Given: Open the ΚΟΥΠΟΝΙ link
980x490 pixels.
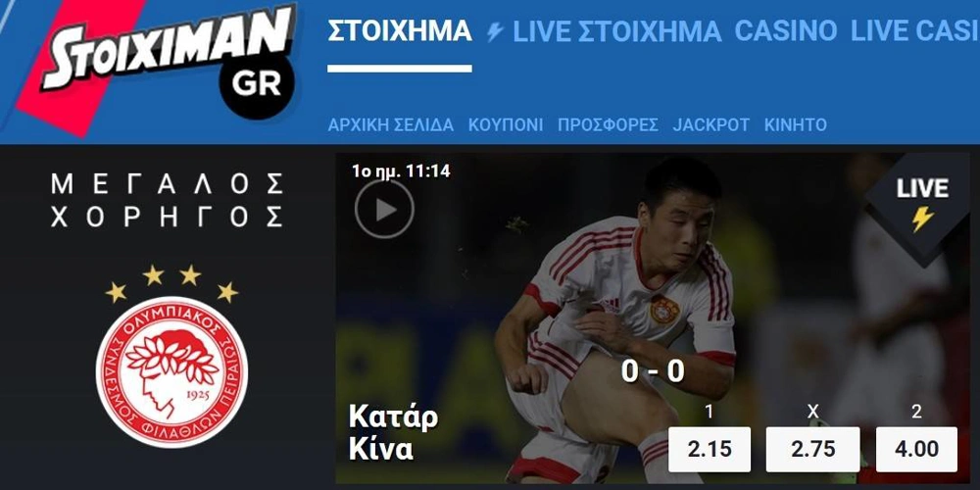Looking at the screenshot, I should click(x=506, y=125).
